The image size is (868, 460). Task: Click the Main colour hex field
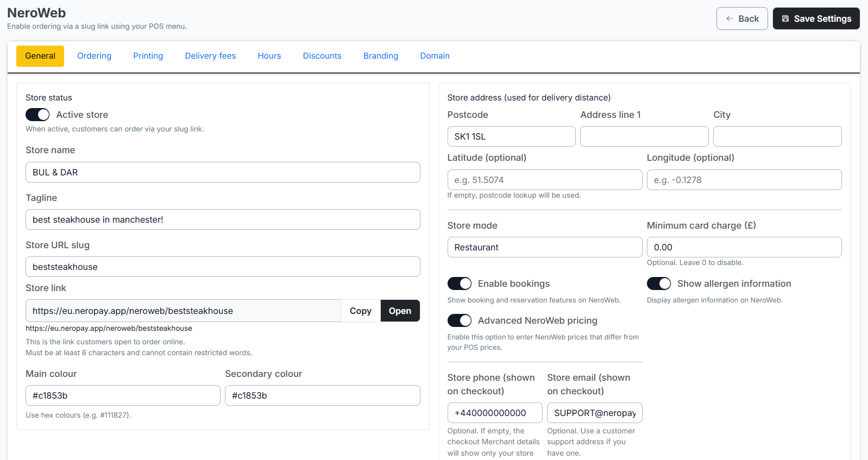[x=123, y=395]
